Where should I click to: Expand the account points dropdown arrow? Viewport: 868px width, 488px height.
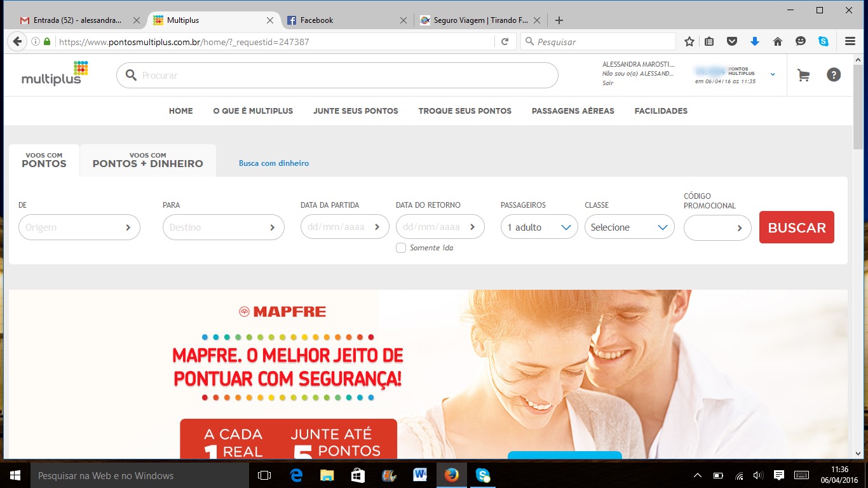tap(773, 74)
